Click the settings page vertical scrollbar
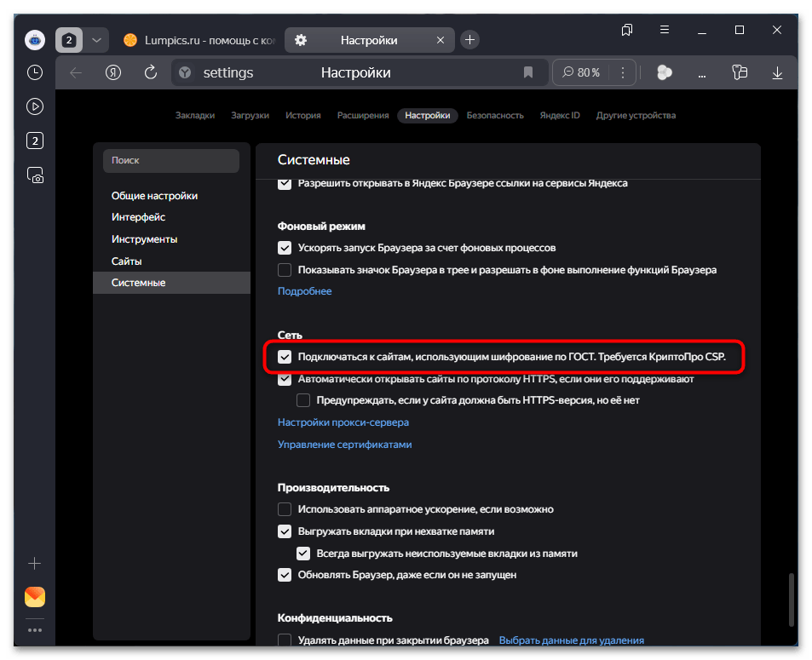 coord(791,600)
